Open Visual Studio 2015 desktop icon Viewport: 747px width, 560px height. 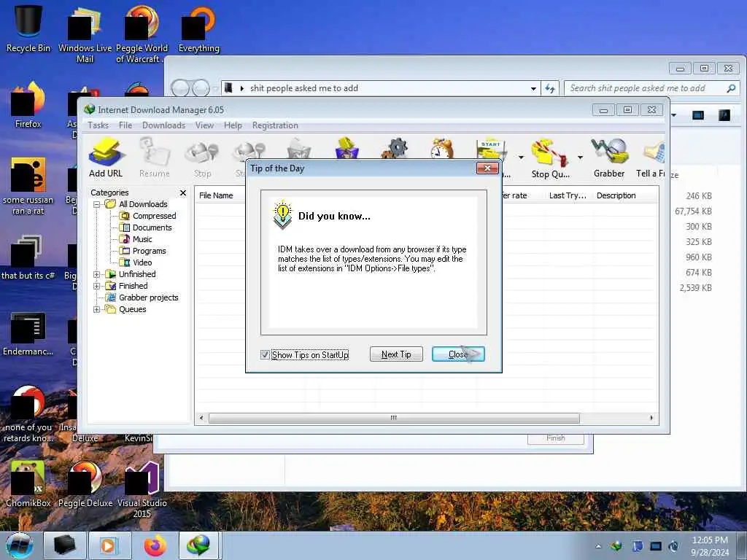point(142,491)
